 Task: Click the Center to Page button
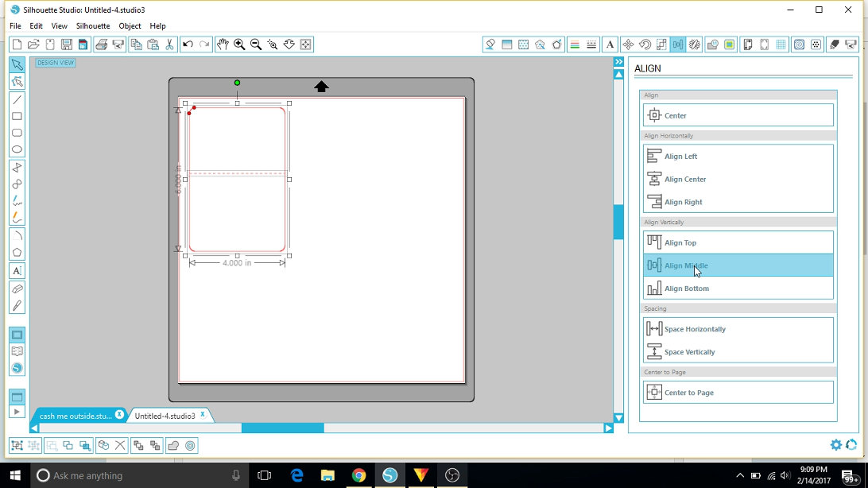(x=738, y=393)
